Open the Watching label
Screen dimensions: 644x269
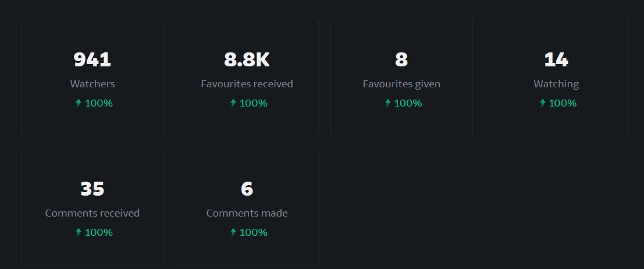pos(556,84)
